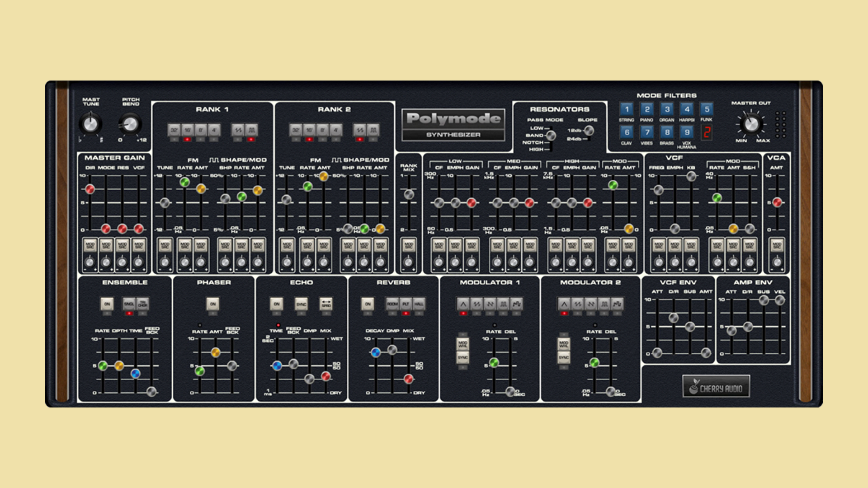Choose Modulator 1 square waveform
This screenshot has width=868, height=488.
503,304
